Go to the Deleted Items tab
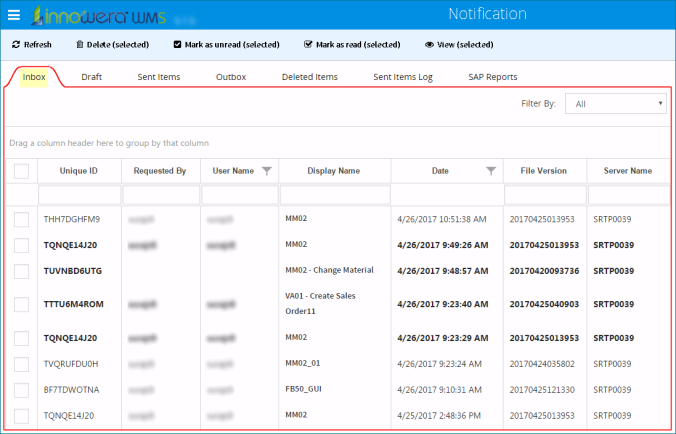Viewport: 676px width, 434px height. (310, 77)
